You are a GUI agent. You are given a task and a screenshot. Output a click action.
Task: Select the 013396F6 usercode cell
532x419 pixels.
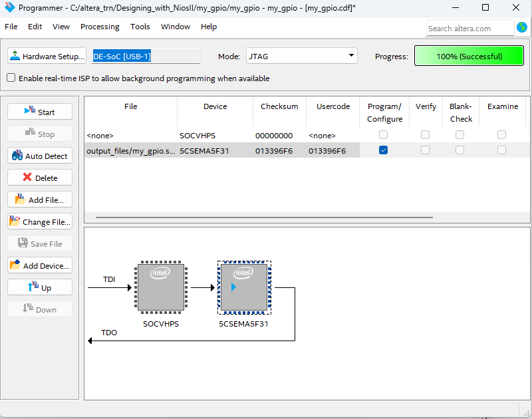333,150
